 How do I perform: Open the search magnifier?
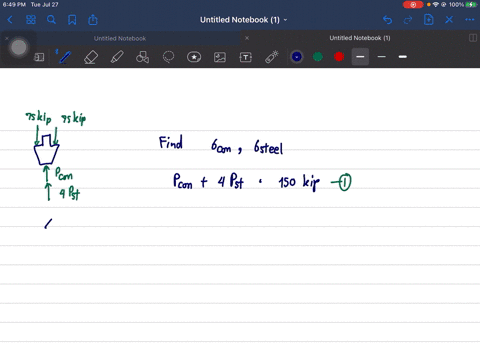tap(51, 20)
